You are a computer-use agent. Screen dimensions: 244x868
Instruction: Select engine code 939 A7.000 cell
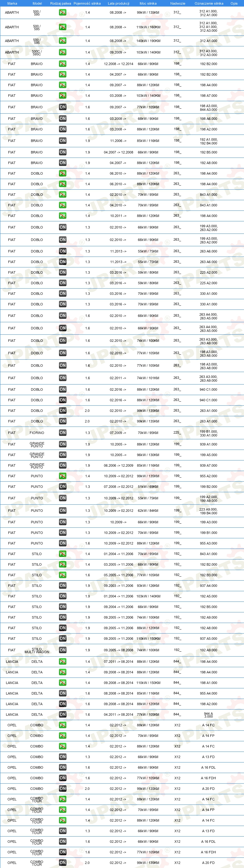[x=208, y=465]
